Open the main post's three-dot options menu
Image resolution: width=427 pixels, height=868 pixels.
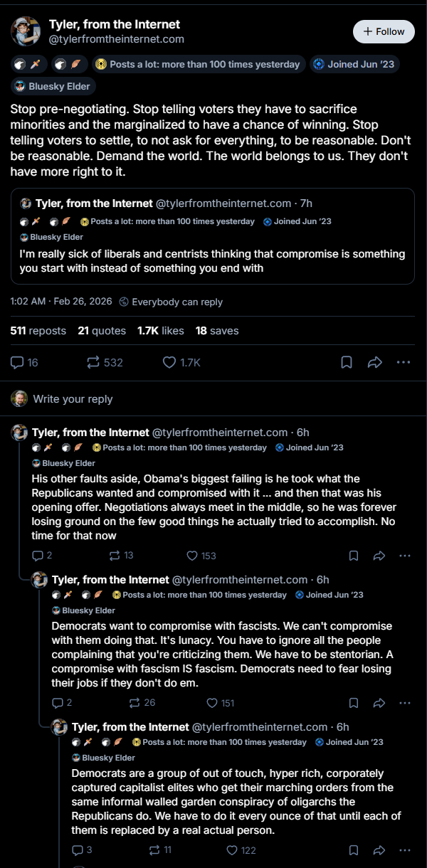pyautogui.click(x=404, y=363)
